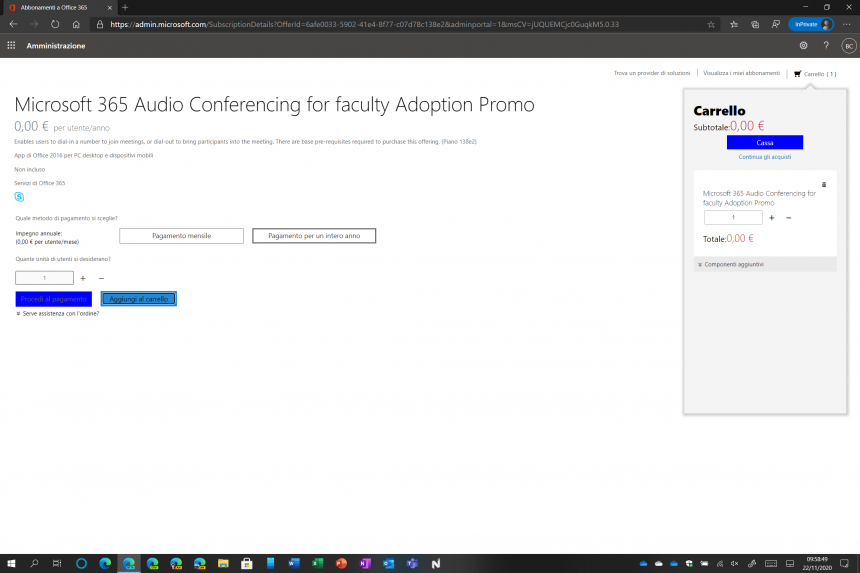Image resolution: width=860 pixels, height=573 pixels.
Task: Click the address bar URL
Action: pos(364,24)
